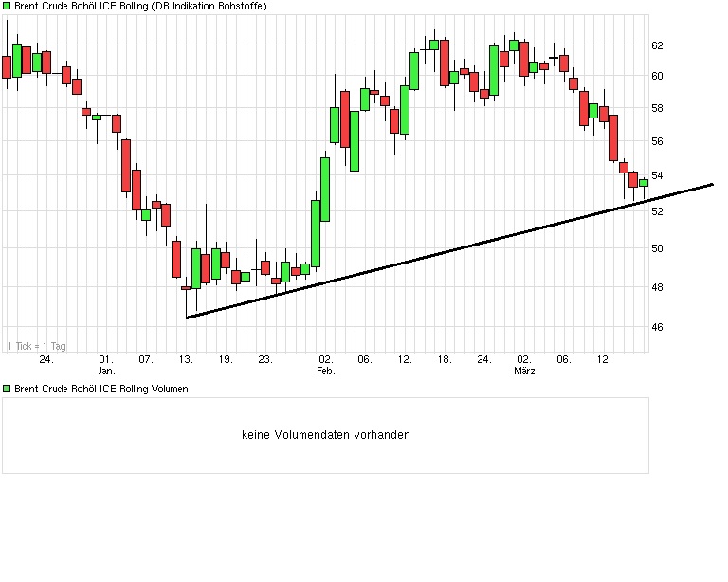Screen dimensions: 728x582
Task: Click the date label '02.' above März
Action: pyautogui.click(x=523, y=359)
